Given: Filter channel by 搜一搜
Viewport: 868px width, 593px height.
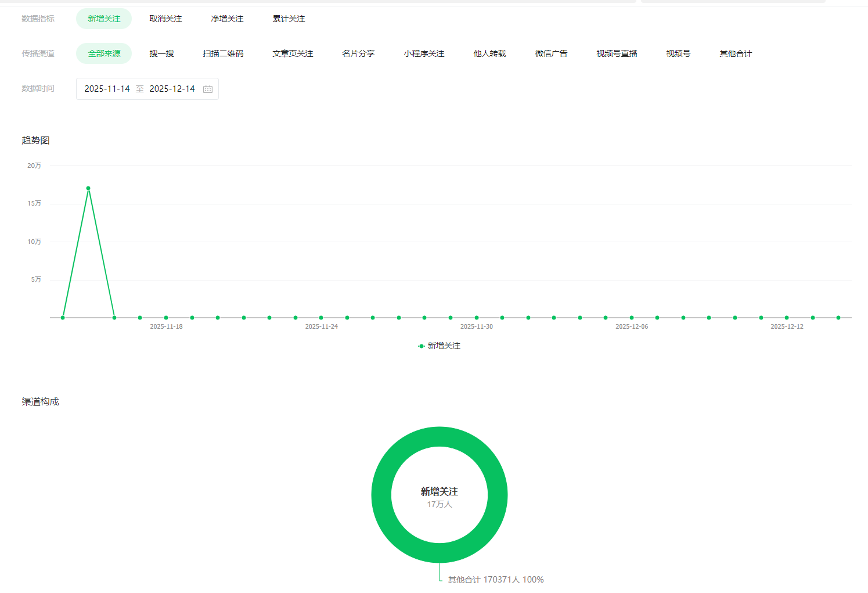Looking at the screenshot, I should [x=161, y=53].
